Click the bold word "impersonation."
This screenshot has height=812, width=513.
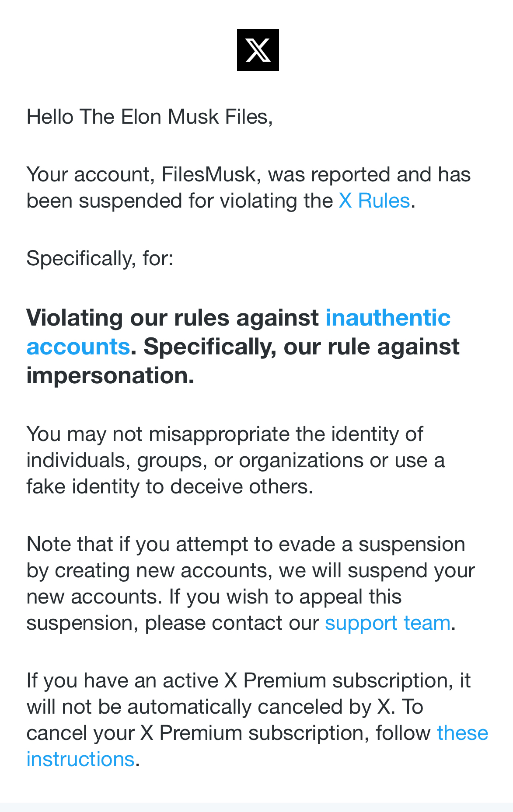(110, 375)
